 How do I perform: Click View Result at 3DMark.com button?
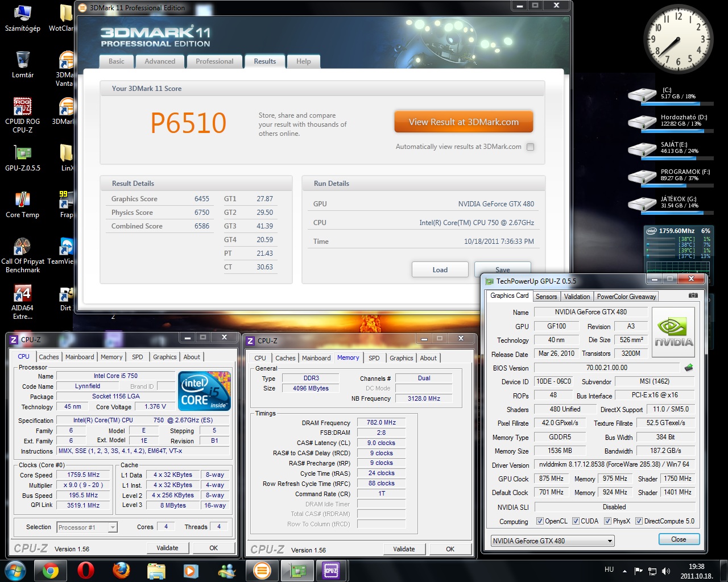[464, 122]
